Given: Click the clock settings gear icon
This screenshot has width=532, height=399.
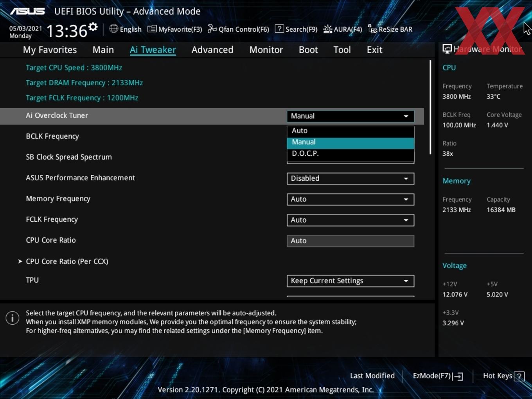Looking at the screenshot, I should tap(93, 27).
